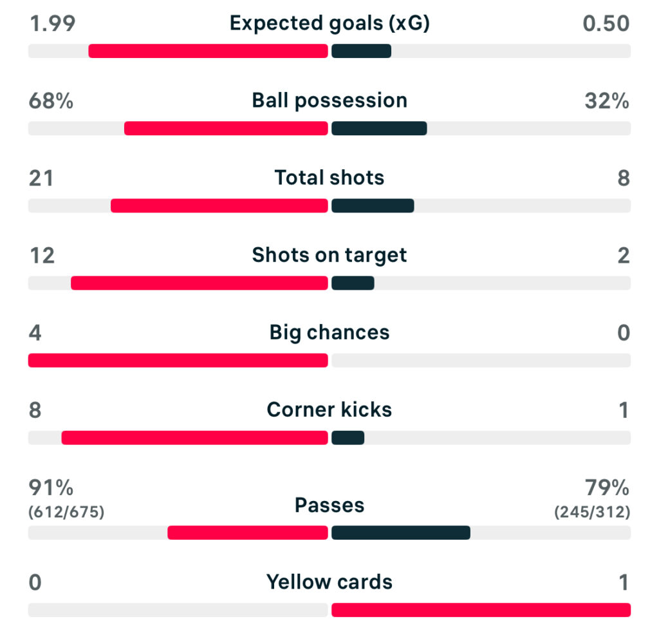The image size is (659, 644).
Task: Select the Corner kicks label
Action: point(329,410)
